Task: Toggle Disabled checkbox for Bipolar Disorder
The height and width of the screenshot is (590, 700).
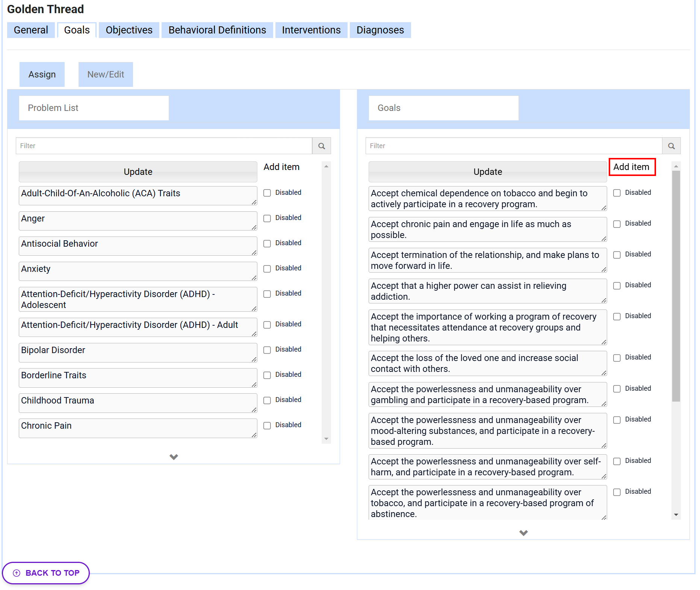Action: (x=267, y=350)
